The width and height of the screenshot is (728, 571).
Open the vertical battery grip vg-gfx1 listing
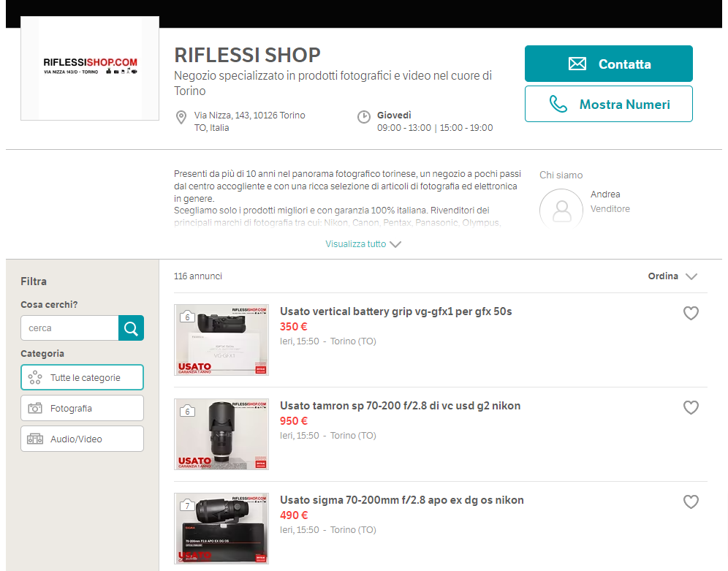coord(395,311)
